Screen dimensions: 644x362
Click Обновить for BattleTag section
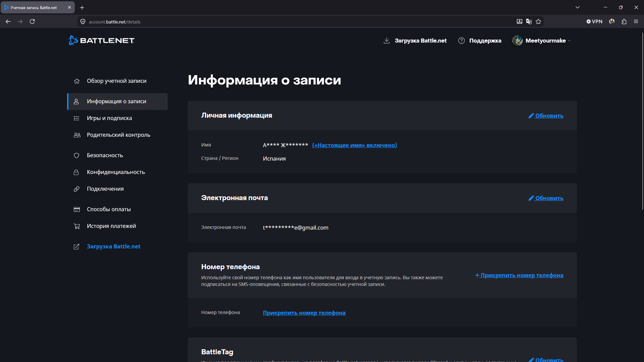[x=546, y=359]
